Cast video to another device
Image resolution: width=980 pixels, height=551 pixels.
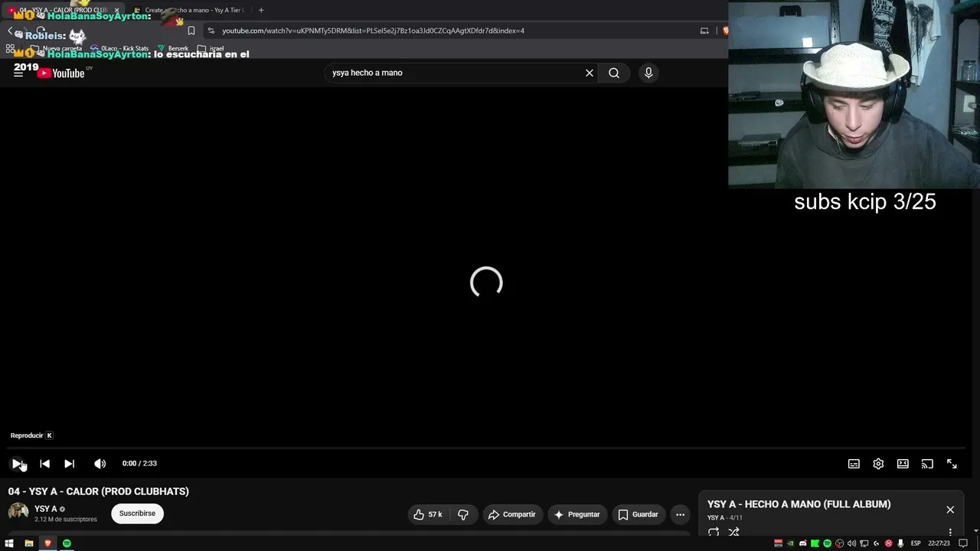coord(927,464)
